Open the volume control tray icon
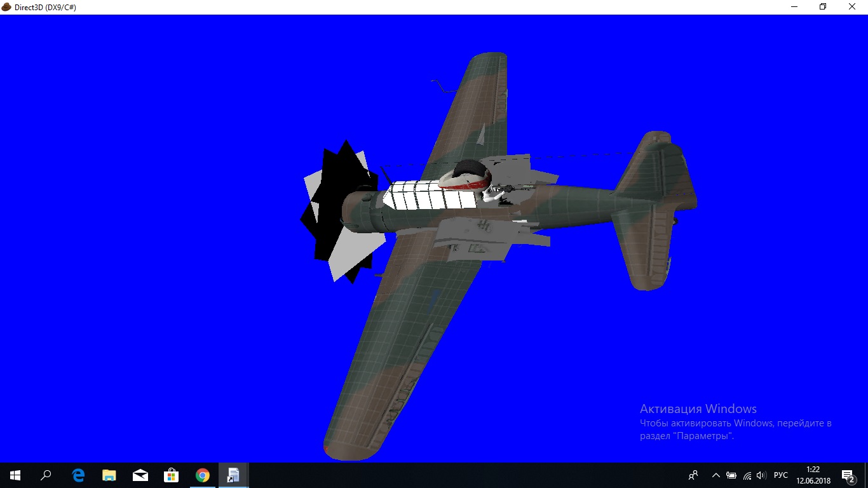 tap(762, 475)
